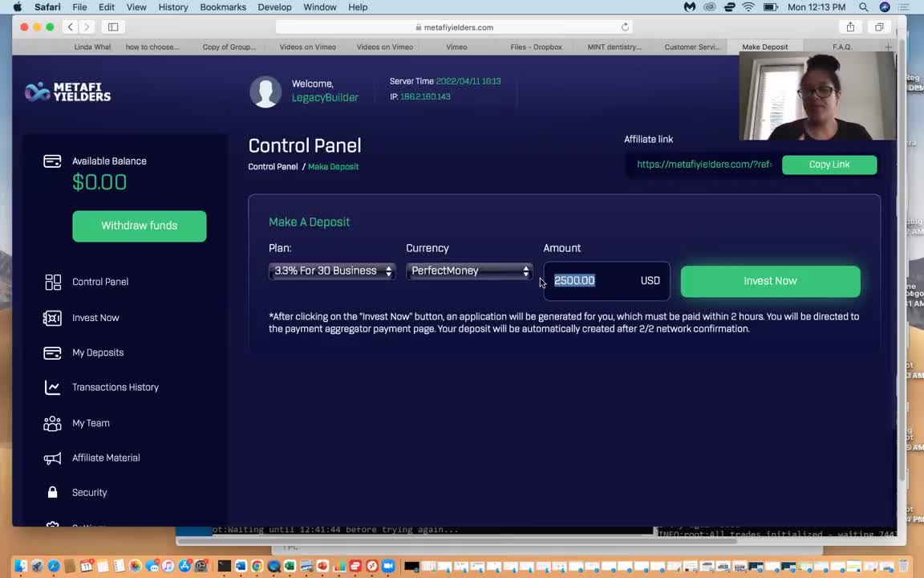Click the green Invest Now button

pyautogui.click(x=770, y=281)
